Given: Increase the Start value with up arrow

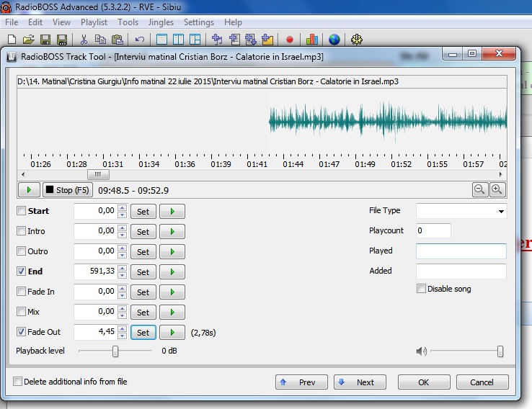Looking at the screenshot, I should point(122,207).
